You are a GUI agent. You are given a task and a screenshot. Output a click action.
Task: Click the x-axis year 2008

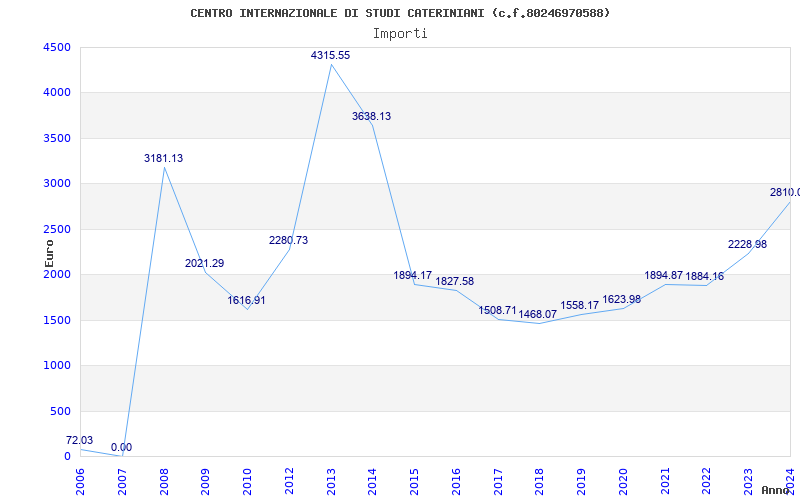point(164,482)
